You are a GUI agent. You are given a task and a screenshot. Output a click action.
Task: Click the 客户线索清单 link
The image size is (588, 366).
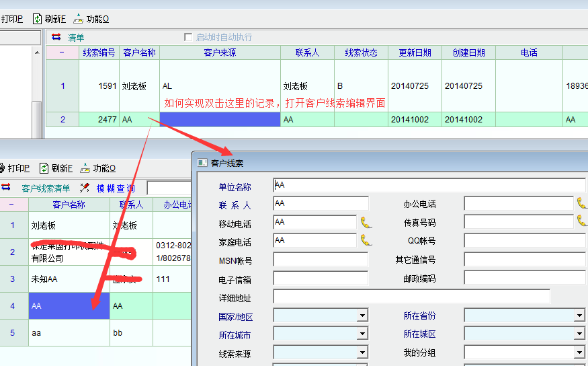coord(46,188)
